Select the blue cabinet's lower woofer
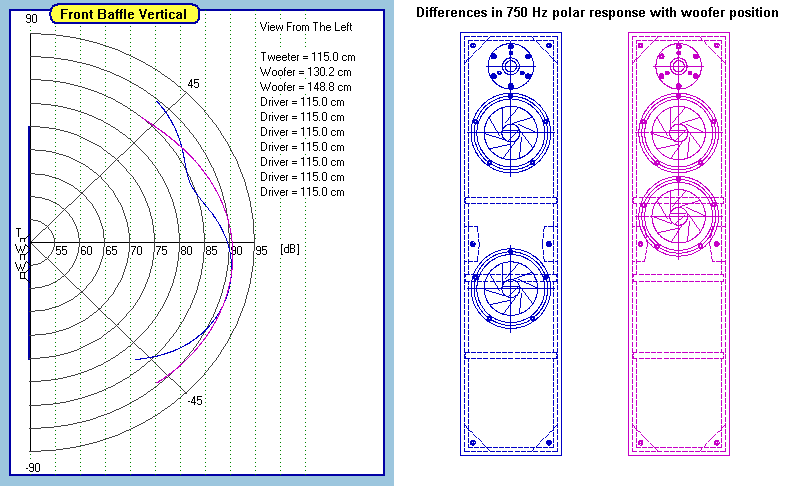The image size is (800, 486). coord(511,289)
